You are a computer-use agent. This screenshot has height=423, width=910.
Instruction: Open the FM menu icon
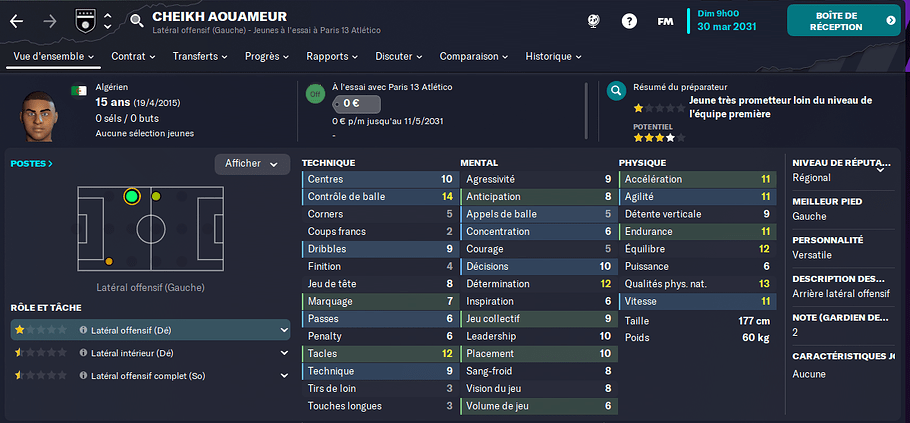665,21
